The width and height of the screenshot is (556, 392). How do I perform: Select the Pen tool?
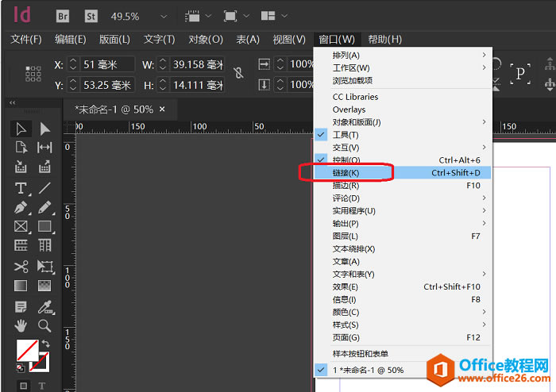(21, 208)
